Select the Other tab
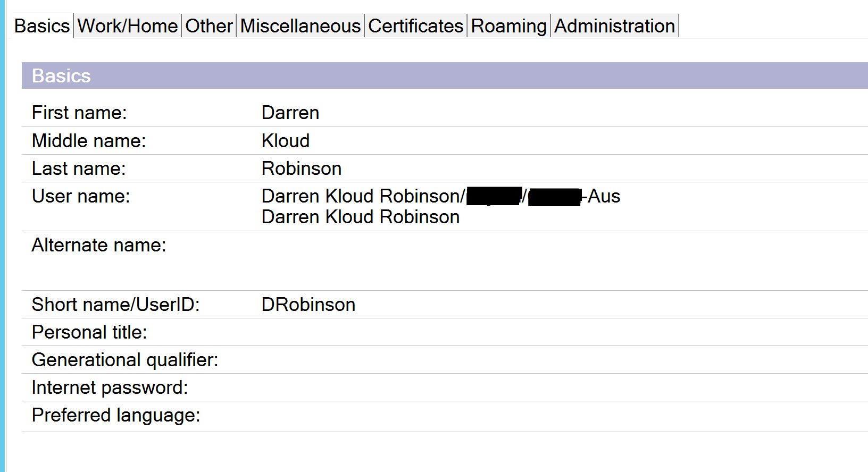This screenshot has height=472, width=868. pos(208,26)
